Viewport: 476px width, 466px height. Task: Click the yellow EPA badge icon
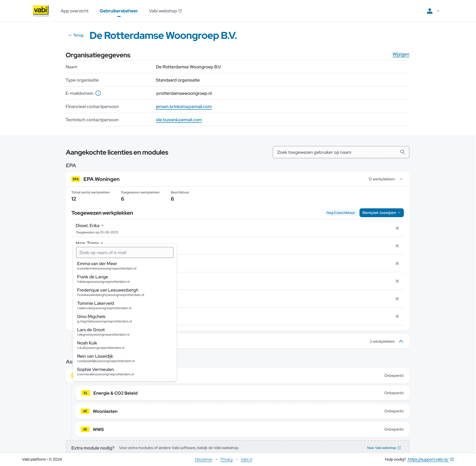tap(76, 179)
